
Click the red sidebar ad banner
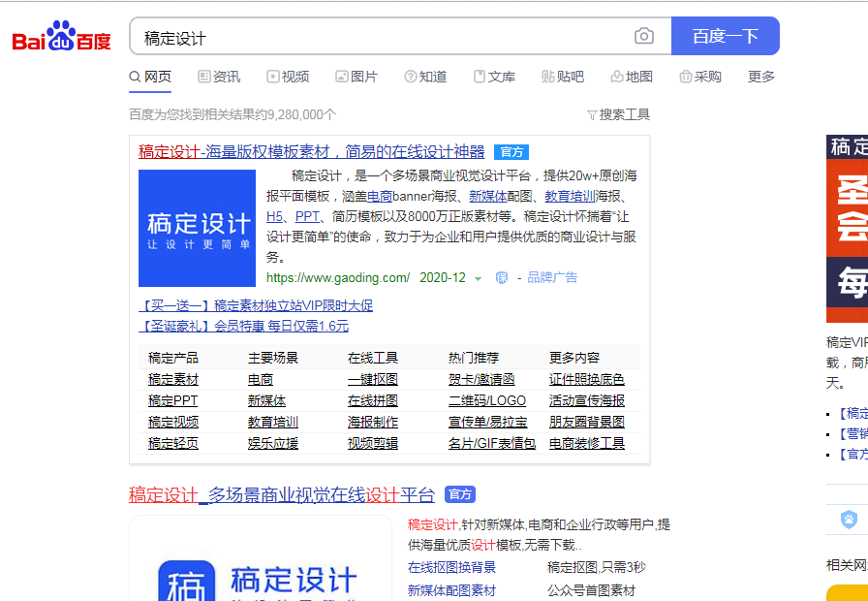(x=847, y=228)
